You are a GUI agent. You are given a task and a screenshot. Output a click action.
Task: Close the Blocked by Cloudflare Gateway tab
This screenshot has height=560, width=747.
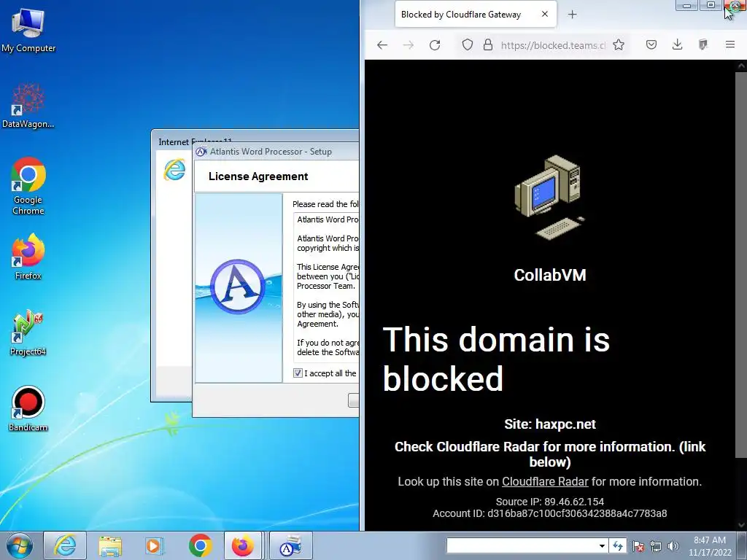pos(544,15)
